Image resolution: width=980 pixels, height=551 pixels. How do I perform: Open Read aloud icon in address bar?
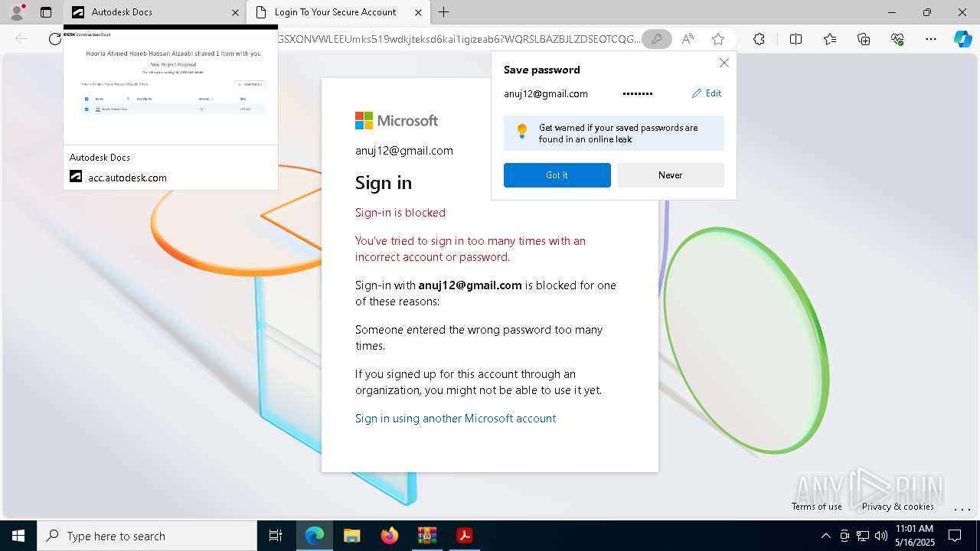pyautogui.click(x=688, y=39)
